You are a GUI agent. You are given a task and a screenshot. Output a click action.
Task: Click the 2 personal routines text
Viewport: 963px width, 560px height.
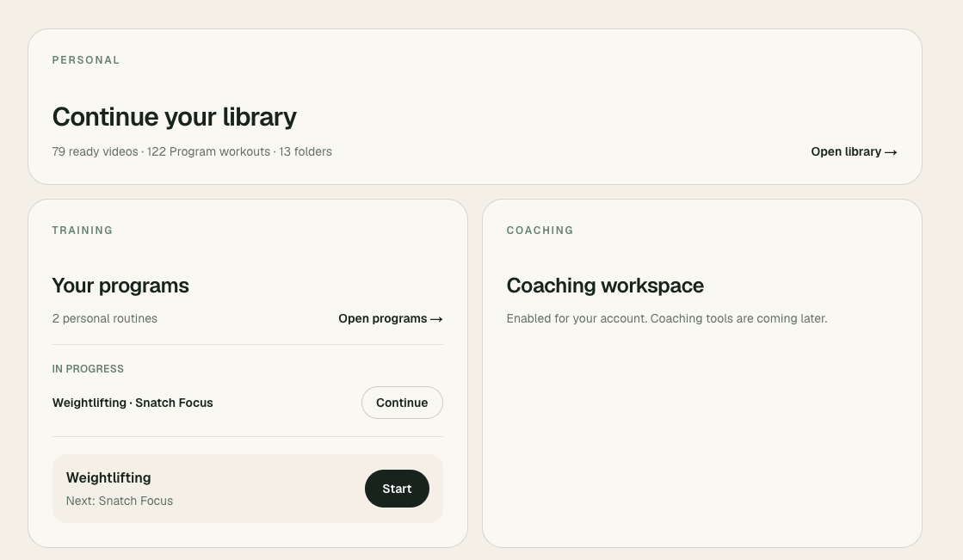click(x=104, y=318)
